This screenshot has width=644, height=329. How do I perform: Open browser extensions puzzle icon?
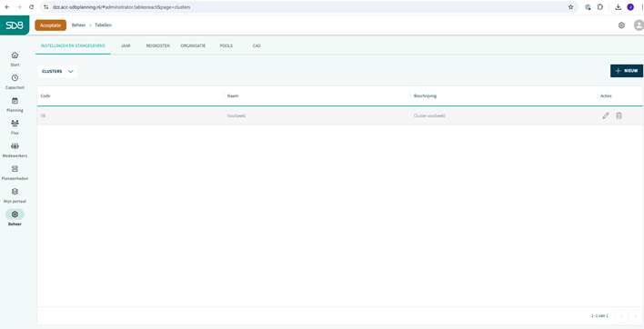tap(600, 7)
